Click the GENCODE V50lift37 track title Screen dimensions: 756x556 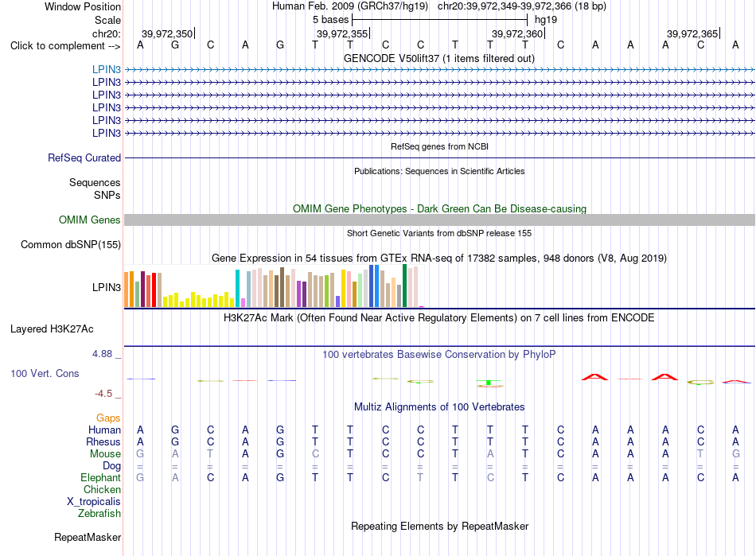point(439,59)
